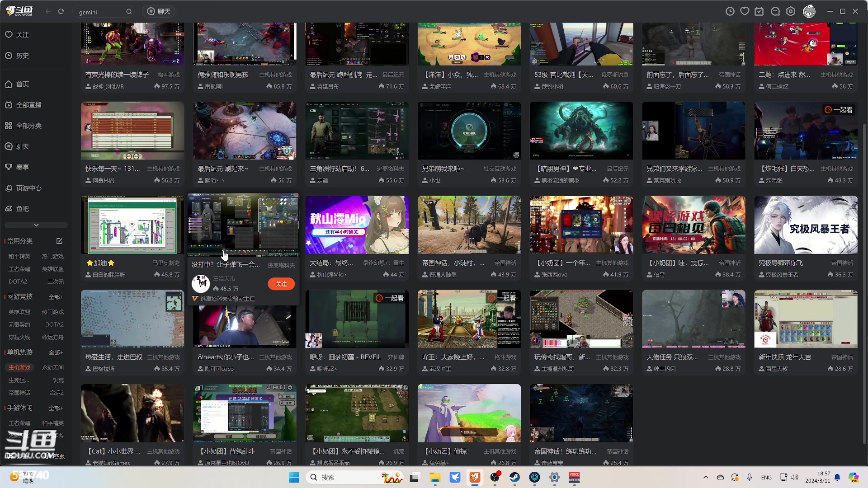Click the 社交互动游戏 tag on 兄弟萌我来啦~ card
Viewport: 868px width, 488px height.
500,169
